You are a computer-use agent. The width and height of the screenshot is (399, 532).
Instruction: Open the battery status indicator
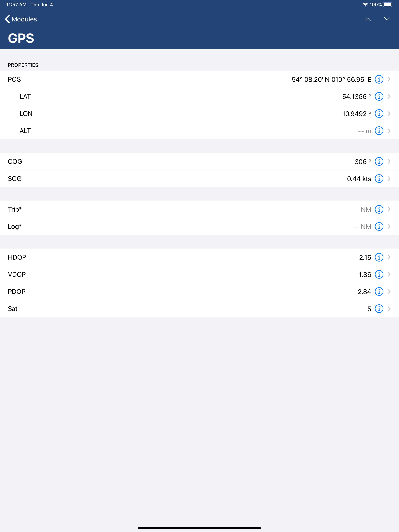point(388,4)
